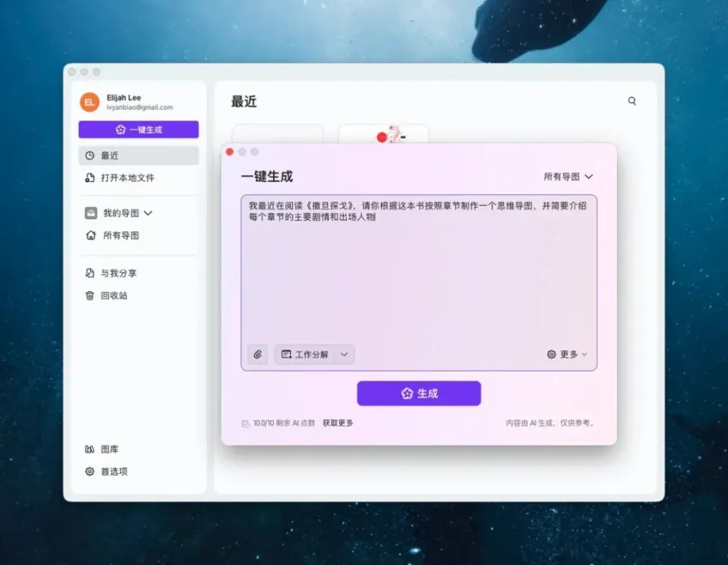Select 所有导图 in the sidebar

[x=121, y=235]
